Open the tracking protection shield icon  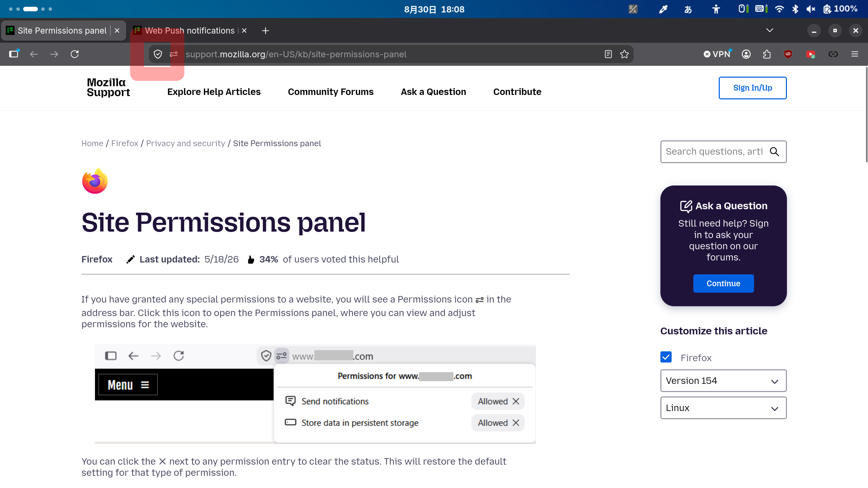158,54
